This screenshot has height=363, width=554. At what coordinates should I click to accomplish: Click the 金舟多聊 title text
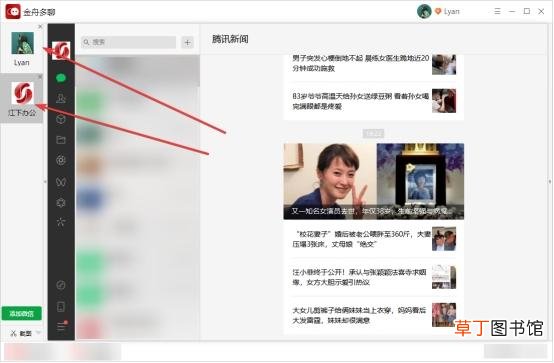pos(39,12)
